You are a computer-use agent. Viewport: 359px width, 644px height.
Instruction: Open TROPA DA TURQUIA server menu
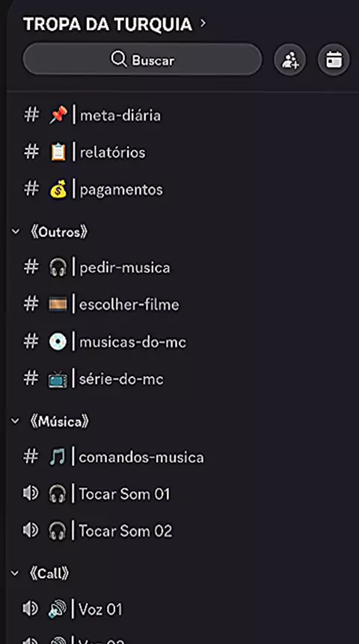pos(114,24)
